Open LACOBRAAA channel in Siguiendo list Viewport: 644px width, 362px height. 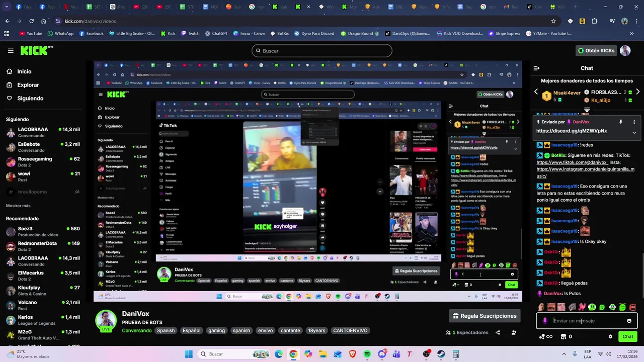point(43,132)
